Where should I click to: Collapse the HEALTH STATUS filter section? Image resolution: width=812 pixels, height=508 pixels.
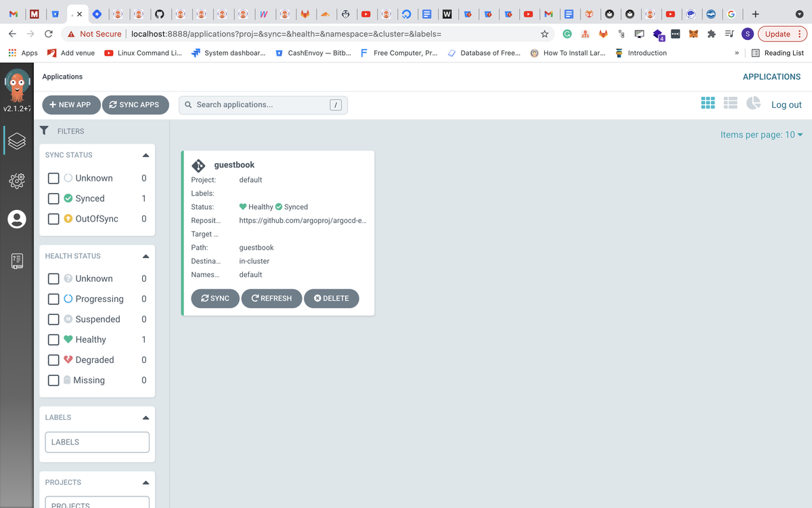tap(145, 255)
